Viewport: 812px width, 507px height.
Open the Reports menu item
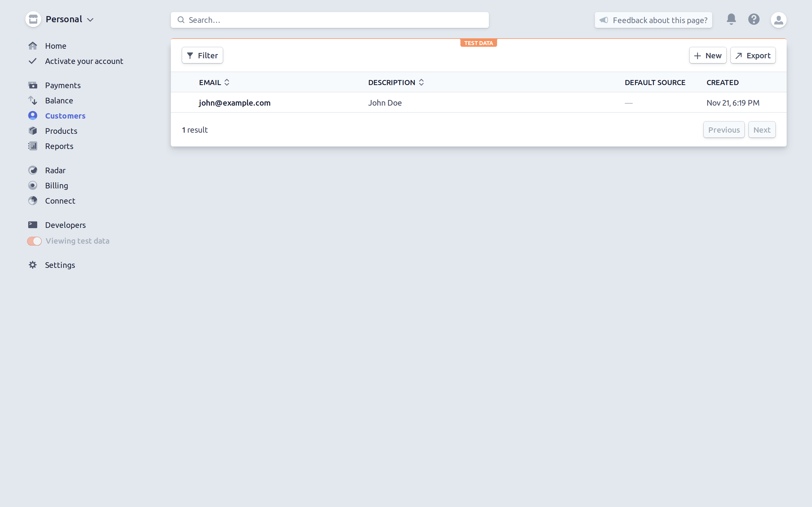[x=59, y=146]
